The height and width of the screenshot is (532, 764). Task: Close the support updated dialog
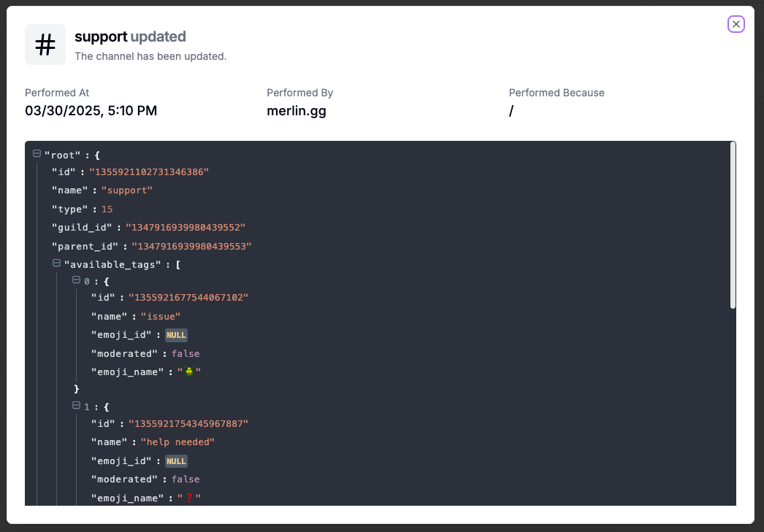[x=736, y=24]
